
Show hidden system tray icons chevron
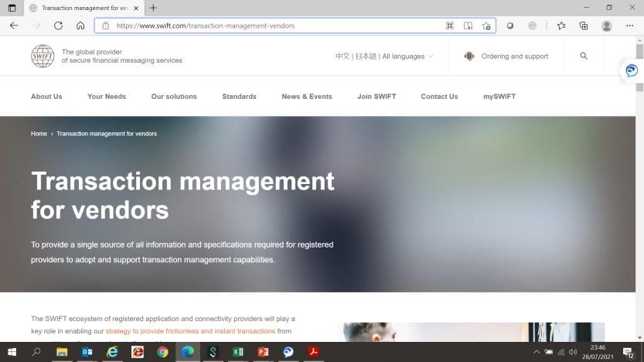coord(537,352)
